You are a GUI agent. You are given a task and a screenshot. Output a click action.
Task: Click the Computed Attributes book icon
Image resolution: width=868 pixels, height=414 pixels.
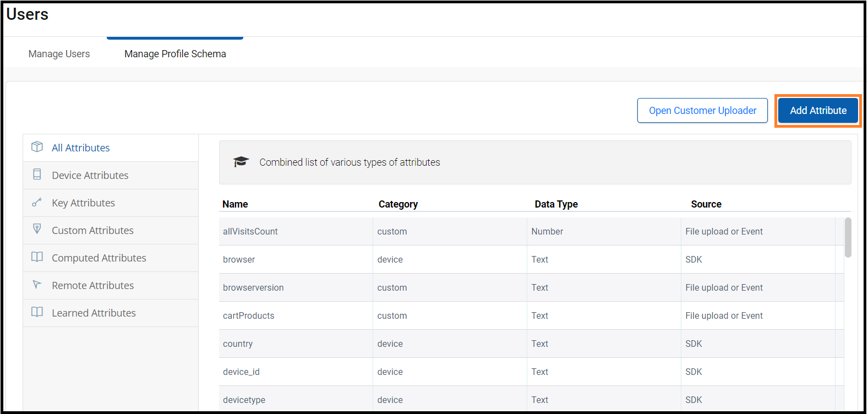click(x=37, y=257)
